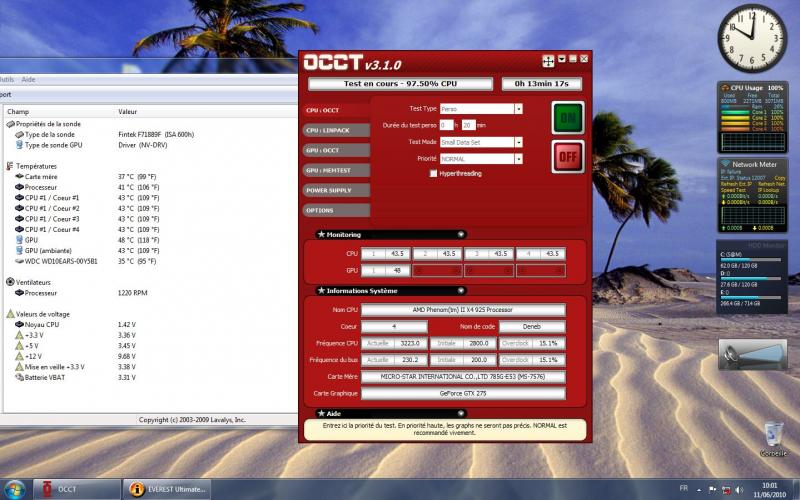Viewport: 800px width, 500px height.
Task: Click the EVEREST Ultimate taskbar button
Action: [167, 489]
